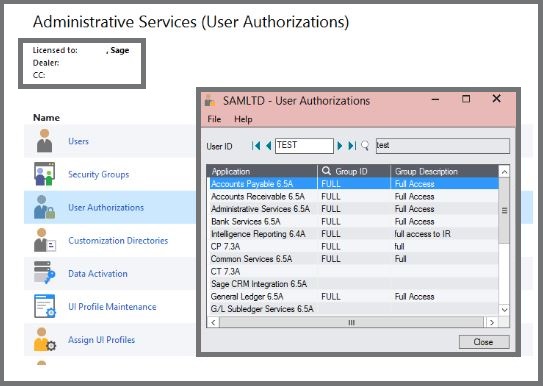This screenshot has width=543, height=386.
Task: Go to next User ID record
Action: (x=340, y=146)
